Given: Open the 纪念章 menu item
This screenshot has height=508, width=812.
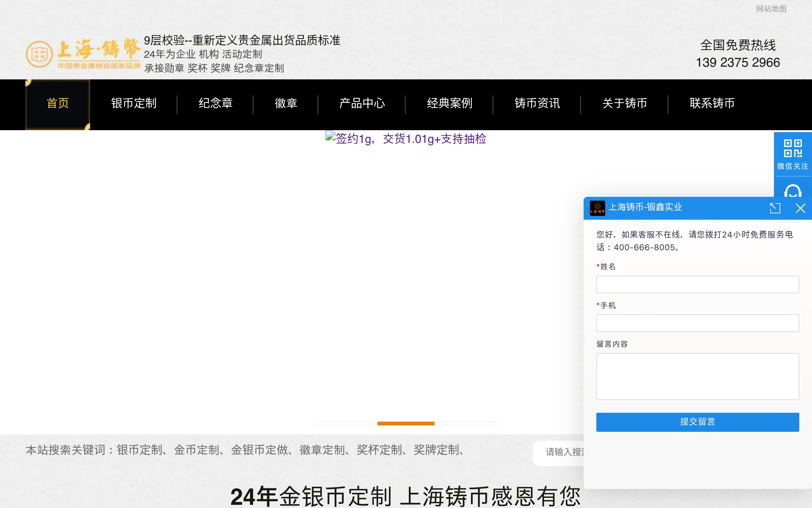Looking at the screenshot, I should (215, 103).
